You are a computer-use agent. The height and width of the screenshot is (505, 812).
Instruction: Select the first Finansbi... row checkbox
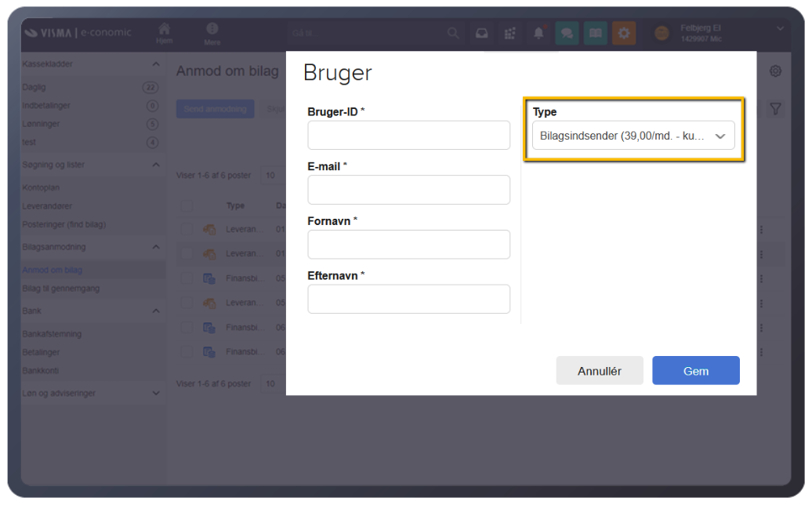click(x=187, y=278)
